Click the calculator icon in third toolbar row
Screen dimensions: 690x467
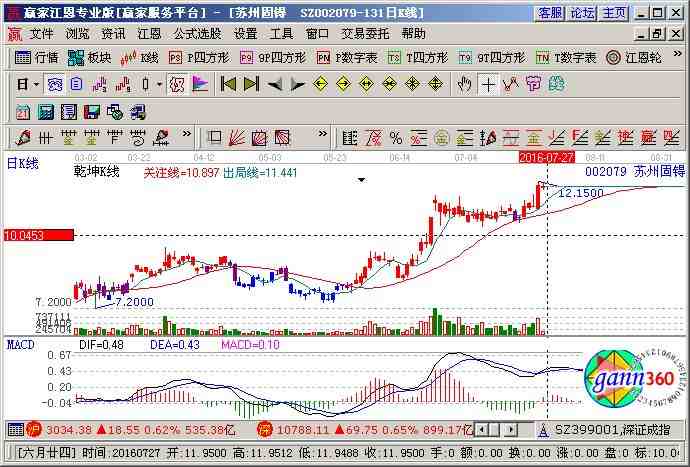tap(46, 112)
